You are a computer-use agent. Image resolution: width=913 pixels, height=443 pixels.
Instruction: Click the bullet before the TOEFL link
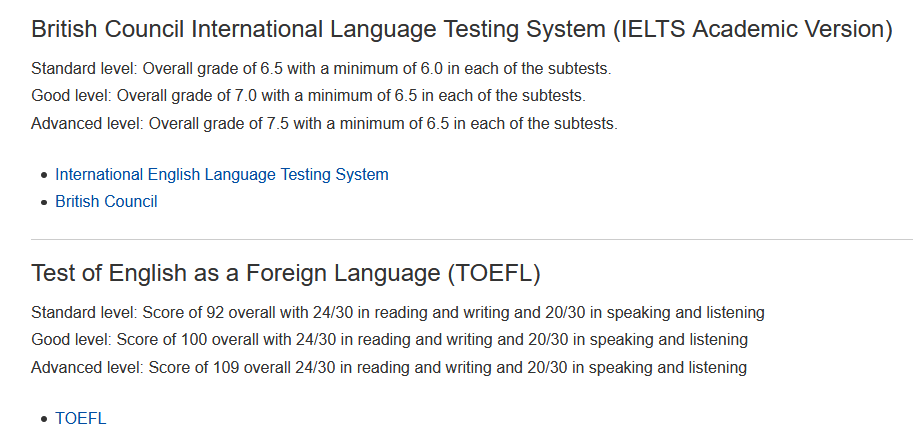pyautogui.click(x=44, y=420)
